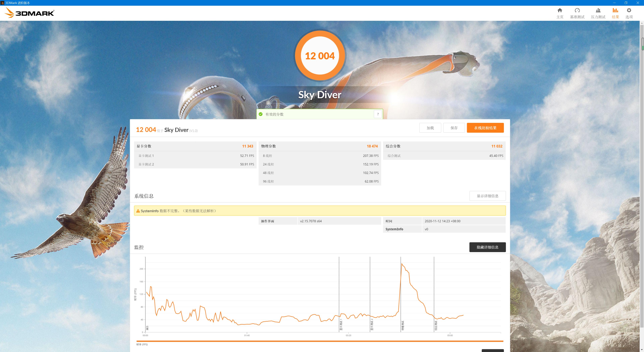This screenshot has height=352, width=644.
Task: Click 显示详细信息 in the system info section
Action: pos(488,196)
